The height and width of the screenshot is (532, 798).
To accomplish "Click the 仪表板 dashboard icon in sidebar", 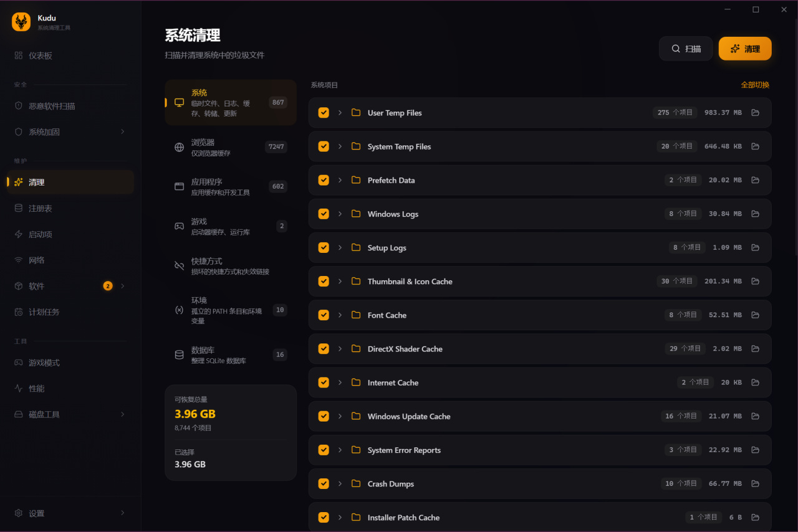I will pos(19,55).
